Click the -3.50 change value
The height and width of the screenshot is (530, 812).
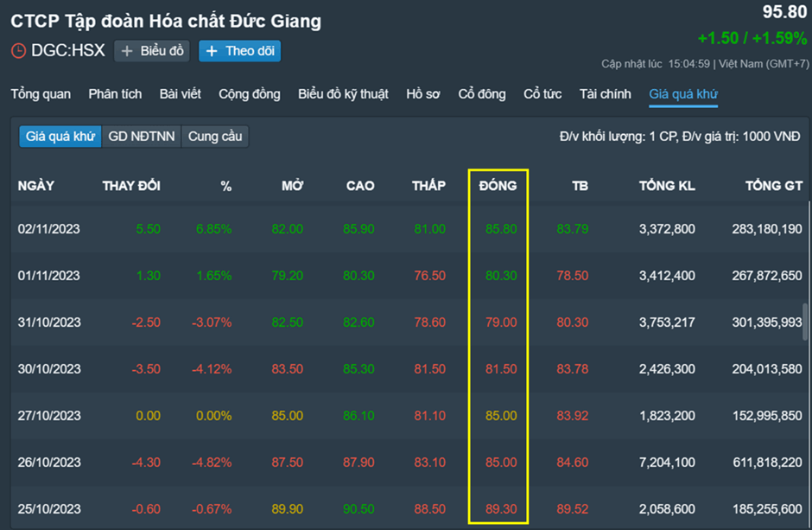coord(146,369)
